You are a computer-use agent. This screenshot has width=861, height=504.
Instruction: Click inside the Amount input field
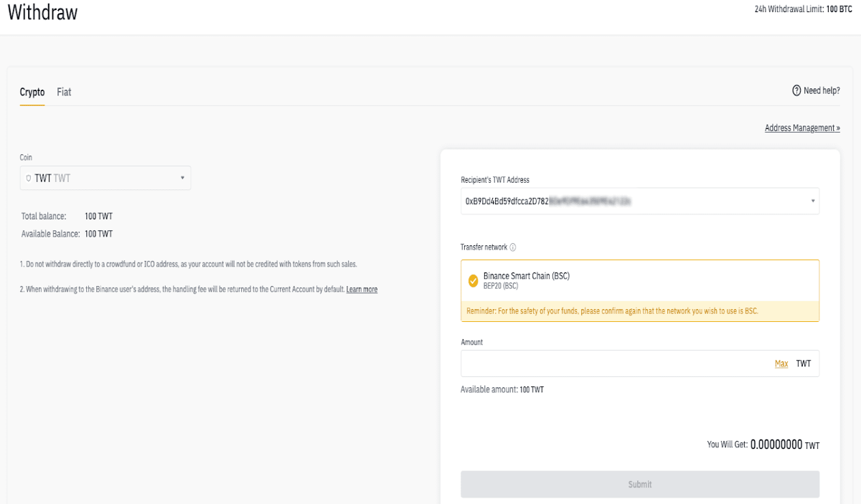click(617, 363)
